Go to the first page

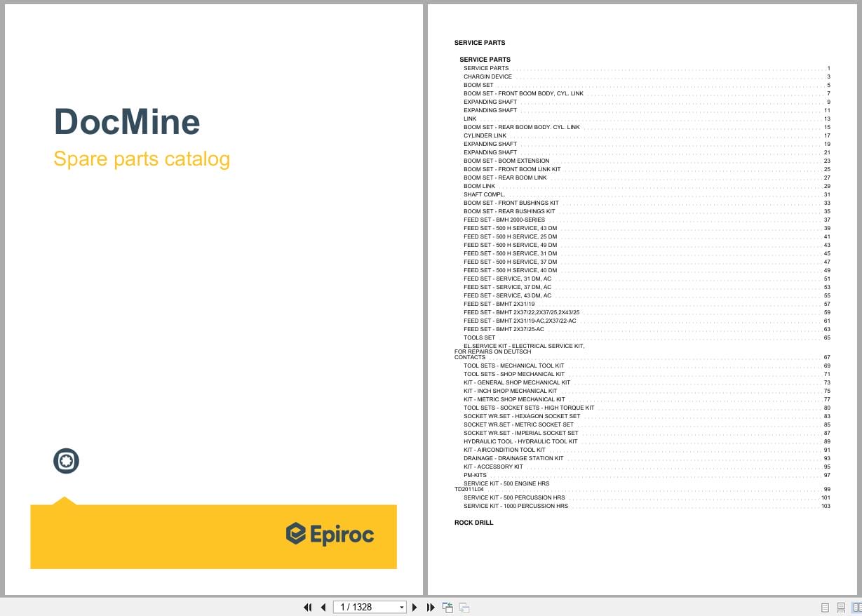point(307,608)
